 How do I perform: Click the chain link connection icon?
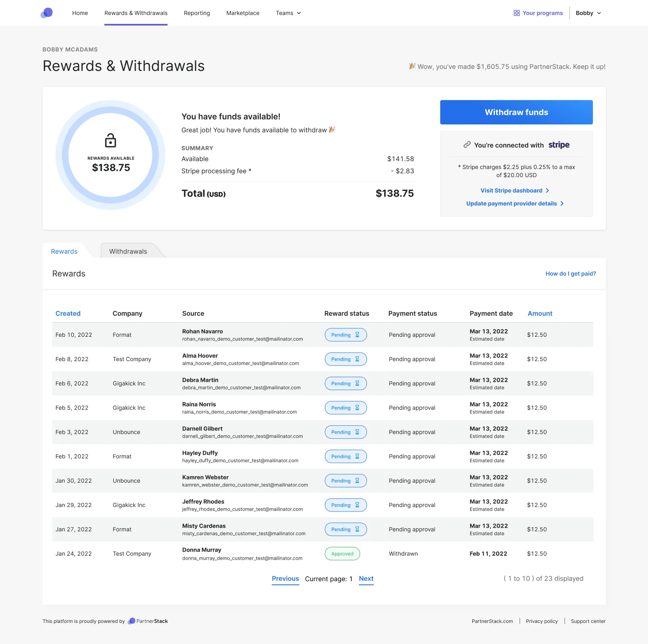coord(467,145)
